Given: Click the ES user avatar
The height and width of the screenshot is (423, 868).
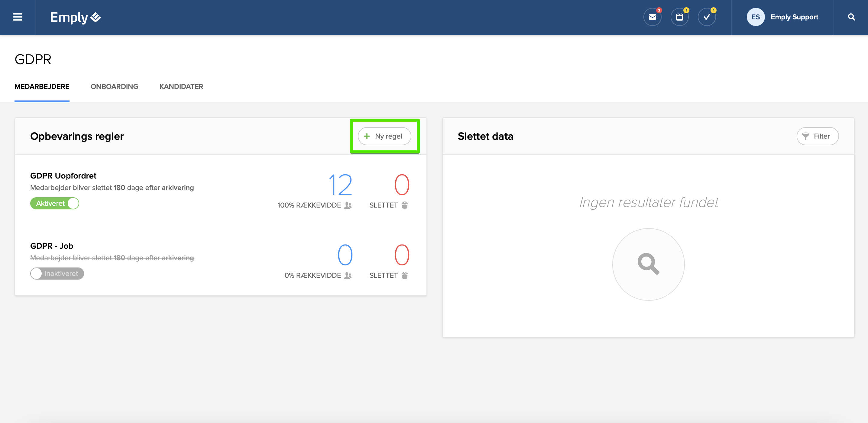Looking at the screenshot, I should 755,17.
